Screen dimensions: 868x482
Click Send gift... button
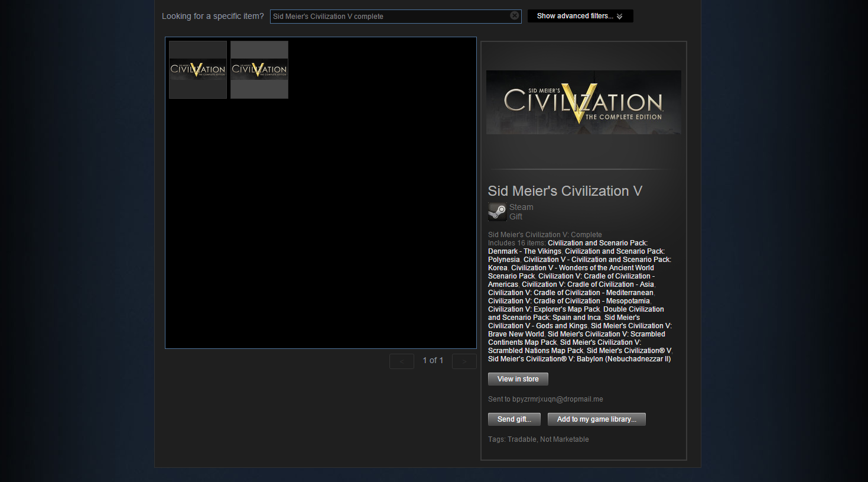tap(514, 419)
